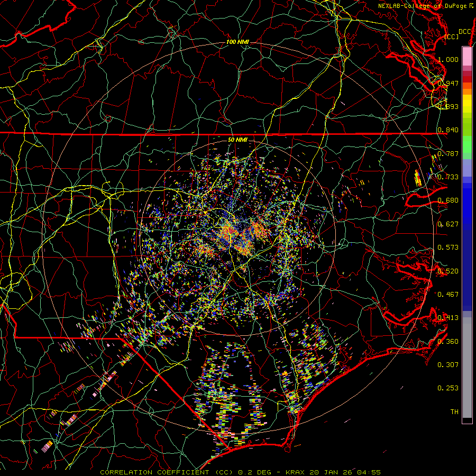Click the KRAX radar site identifier

295,472
